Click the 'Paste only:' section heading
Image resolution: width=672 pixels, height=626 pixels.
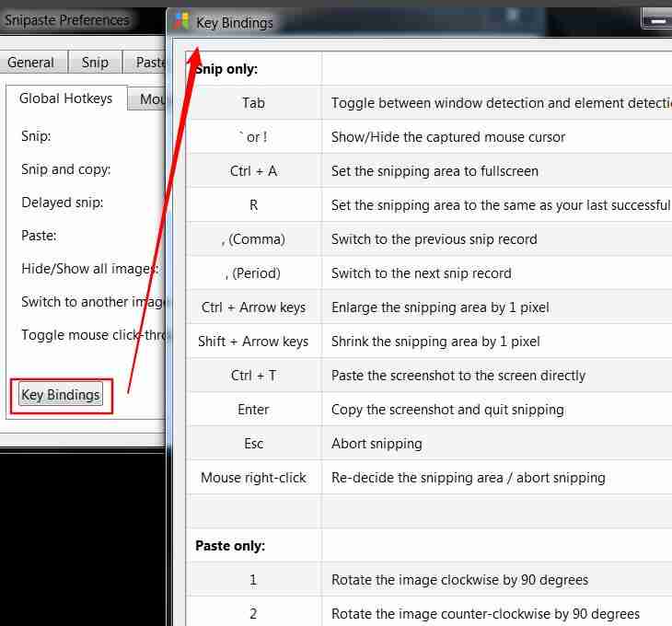coord(230,546)
